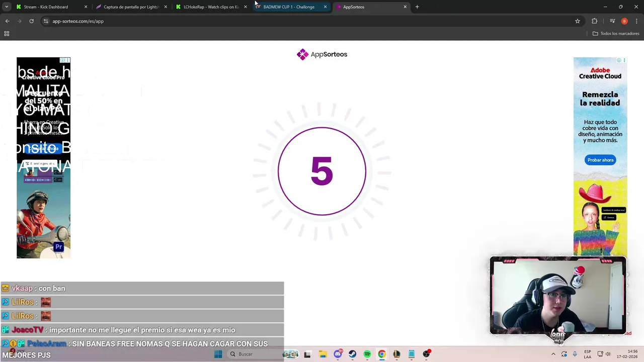Open League of Legends from the taskbar

coord(396,354)
